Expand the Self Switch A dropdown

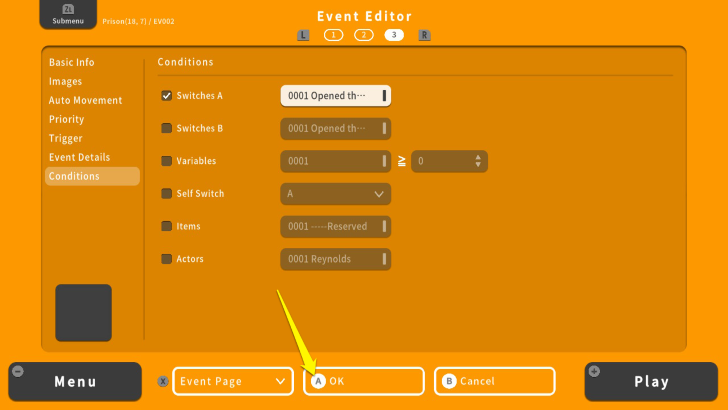(x=336, y=194)
